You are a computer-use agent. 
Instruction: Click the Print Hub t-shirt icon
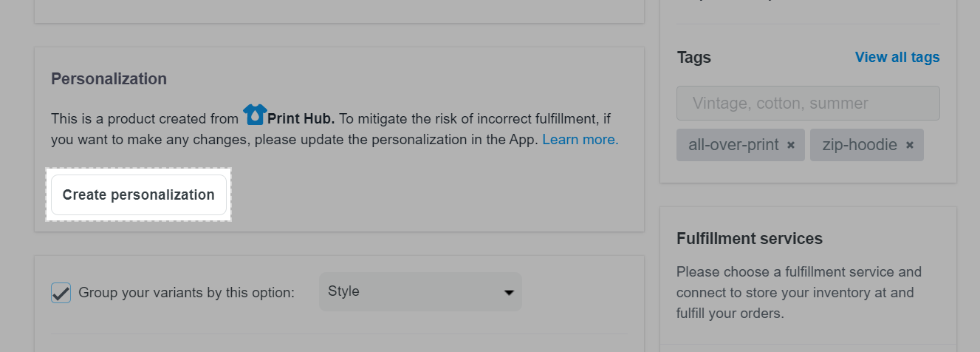tap(255, 115)
